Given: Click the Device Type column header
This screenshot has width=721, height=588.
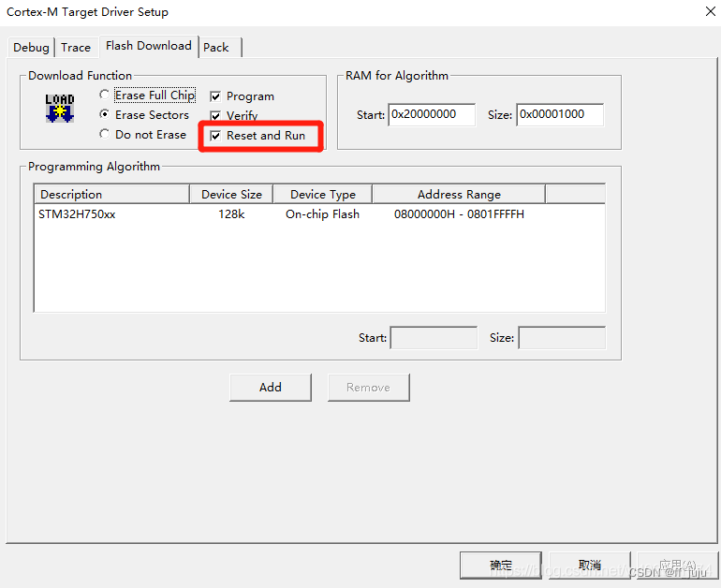Looking at the screenshot, I should tap(323, 194).
